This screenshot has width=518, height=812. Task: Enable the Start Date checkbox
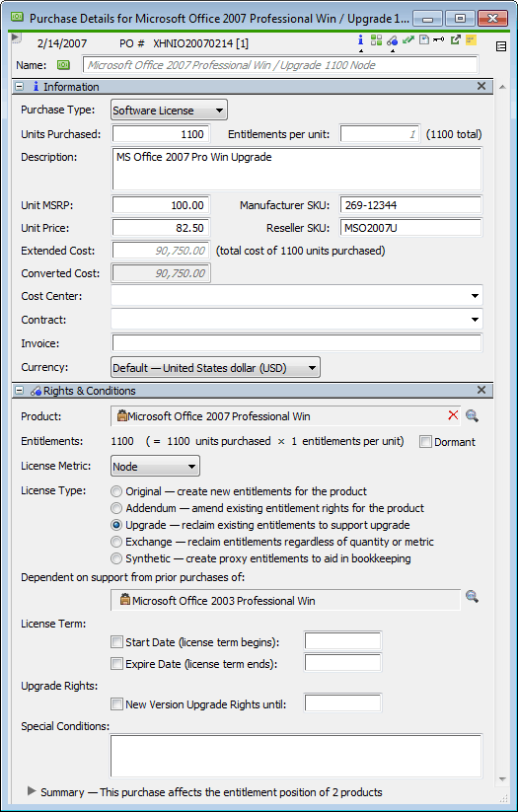point(116,642)
